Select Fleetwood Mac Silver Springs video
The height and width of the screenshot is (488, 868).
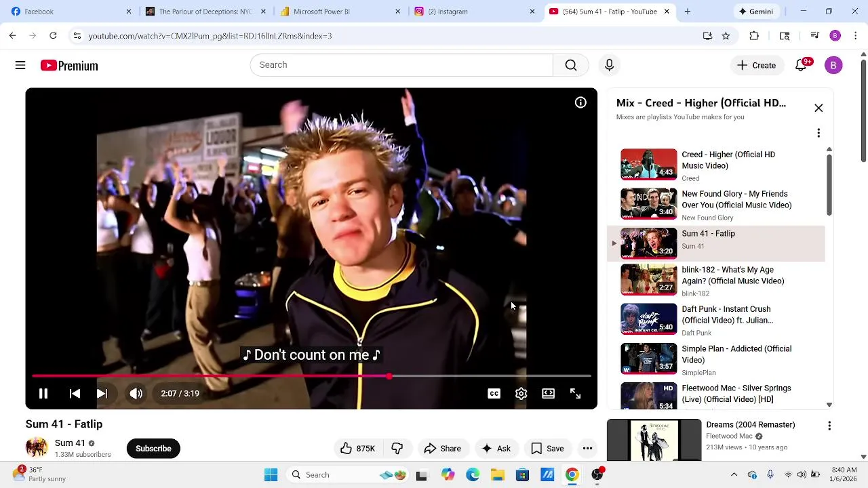click(716, 396)
